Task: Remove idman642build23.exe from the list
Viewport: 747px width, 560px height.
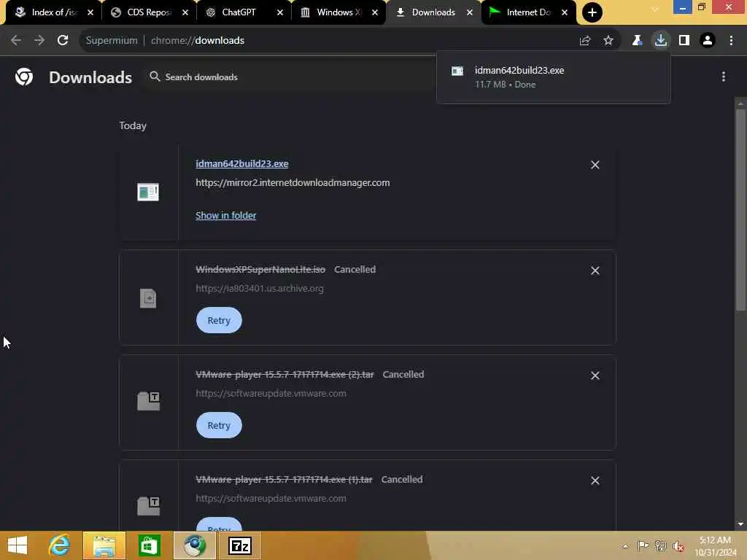Action: pyautogui.click(x=595, y=165)
